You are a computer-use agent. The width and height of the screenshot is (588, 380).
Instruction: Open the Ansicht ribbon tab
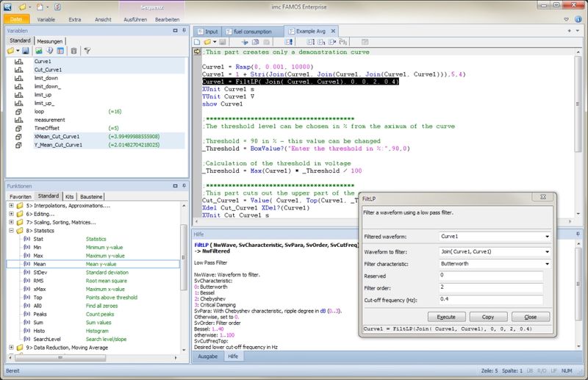pyautogui.click(x=103, y=20)
